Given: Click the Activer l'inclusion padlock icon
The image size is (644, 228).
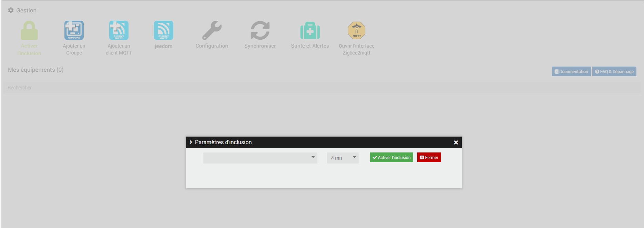Looking at the screenshot, I should point(29,30).
